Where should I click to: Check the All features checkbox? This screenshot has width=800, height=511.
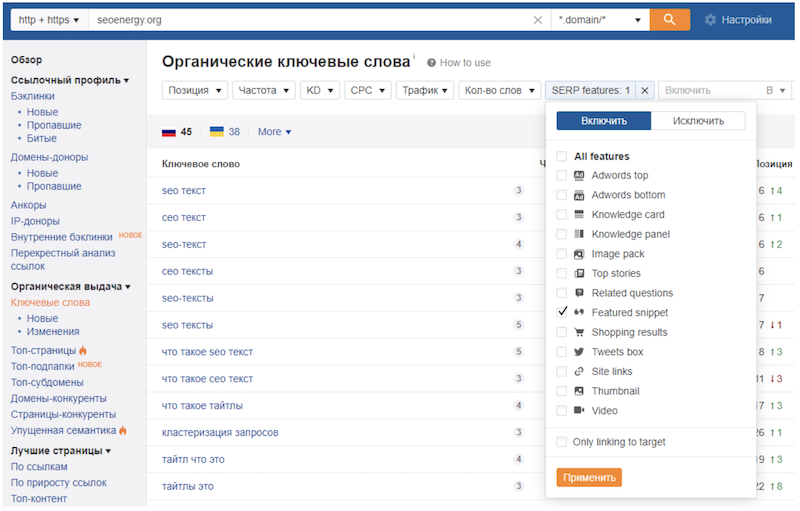(562, 156)
